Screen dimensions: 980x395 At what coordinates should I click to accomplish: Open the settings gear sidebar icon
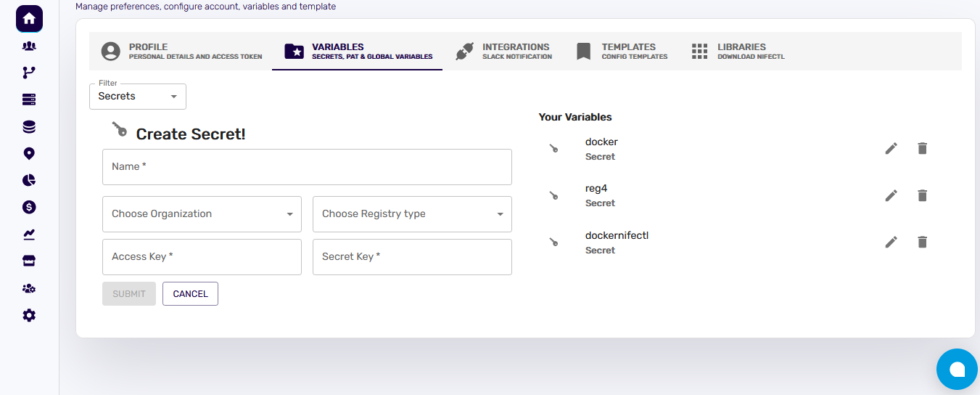29,315
